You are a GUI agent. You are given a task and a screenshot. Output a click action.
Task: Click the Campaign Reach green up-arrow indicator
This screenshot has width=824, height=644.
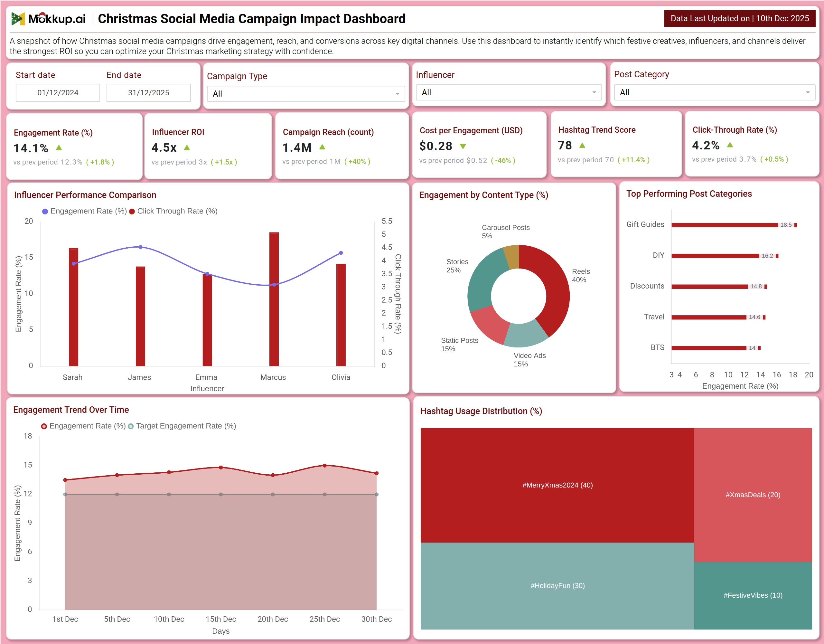pos(322,147)
